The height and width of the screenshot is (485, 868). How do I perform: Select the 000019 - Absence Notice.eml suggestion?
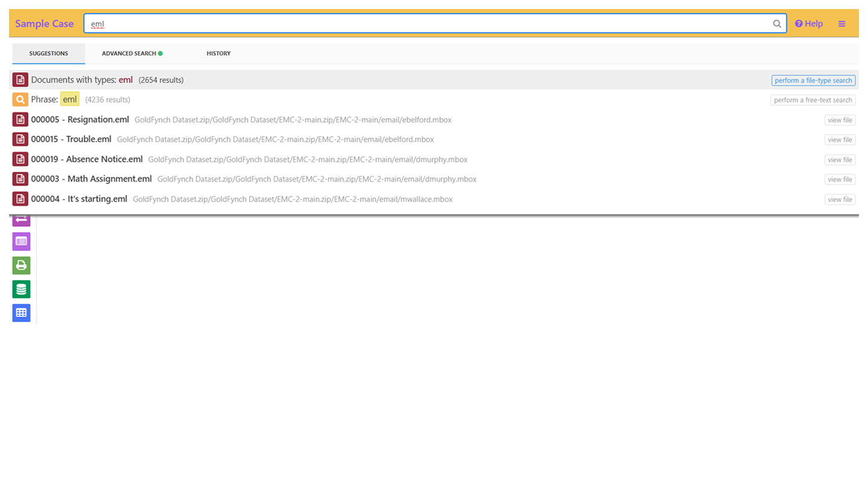point(87,160)
